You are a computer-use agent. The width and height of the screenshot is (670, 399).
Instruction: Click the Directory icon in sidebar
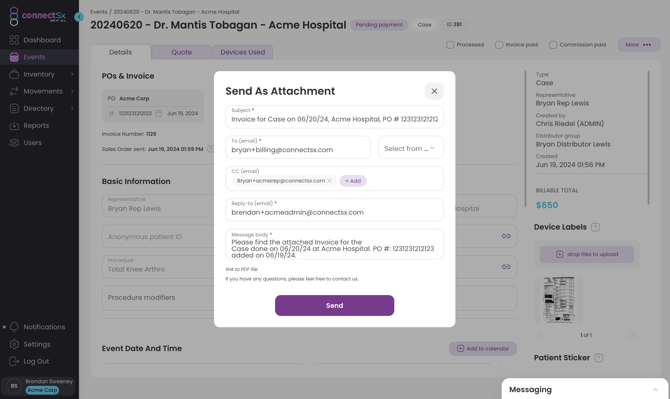click(x=14, y=109)
